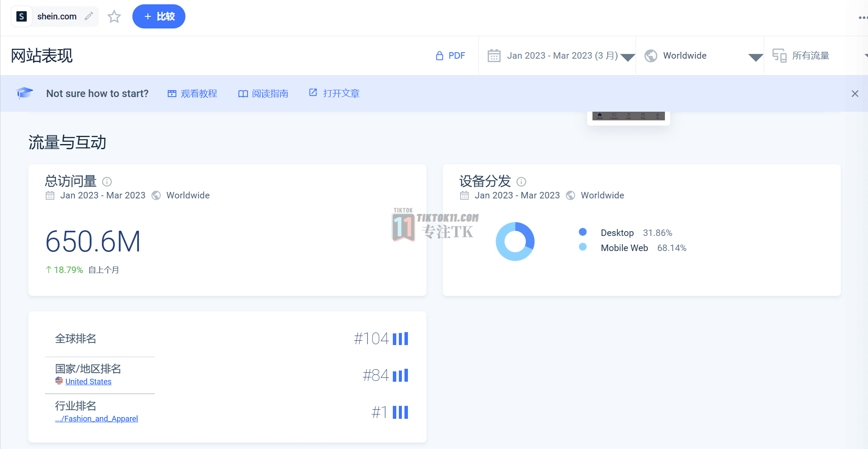Click the bar icon beside country rank #84
The height and width of the screenshot is (449, 868).
tap(400, 375)
